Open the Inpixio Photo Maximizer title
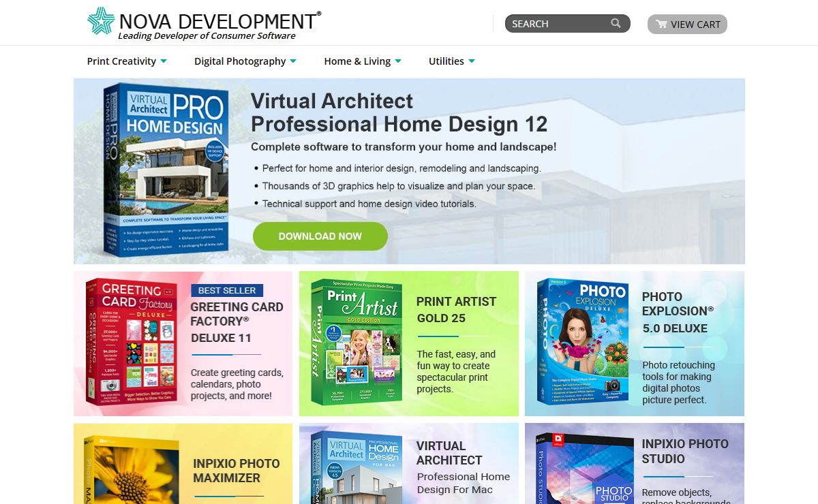The height and width of the screenshot is (504, 818). click(237, 471)
